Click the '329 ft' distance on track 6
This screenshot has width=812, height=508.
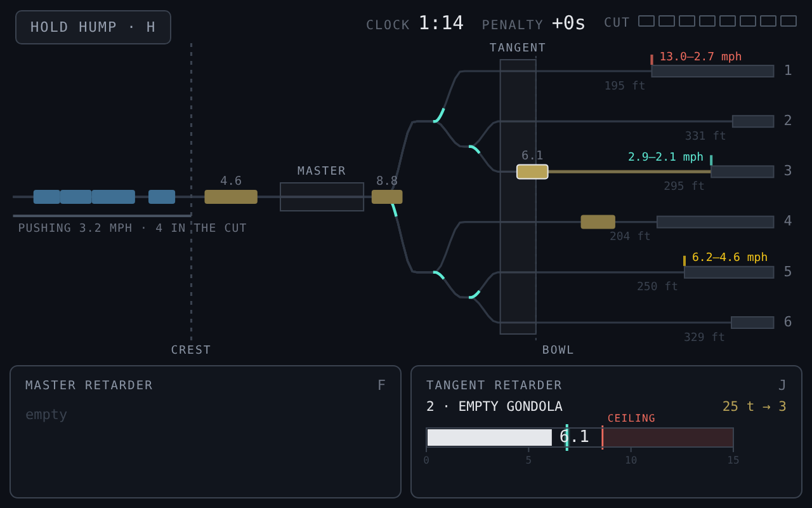tap(704, 337)
